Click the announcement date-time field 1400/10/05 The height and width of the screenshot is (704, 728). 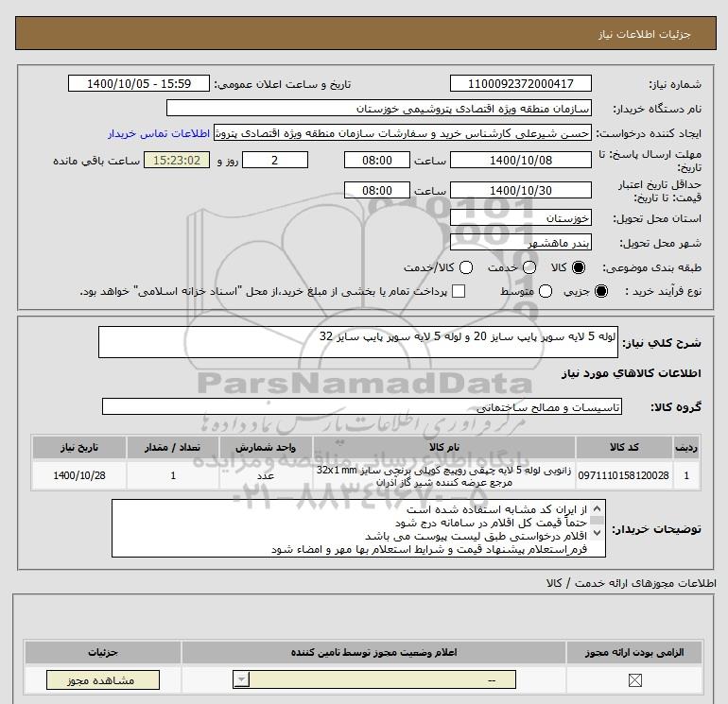(139, 83)
